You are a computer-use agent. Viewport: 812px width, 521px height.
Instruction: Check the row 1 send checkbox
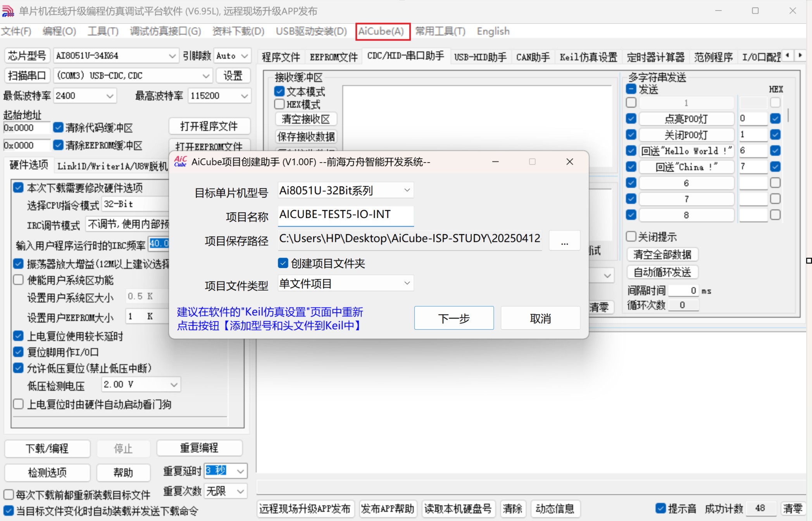[x=631, y=102]
